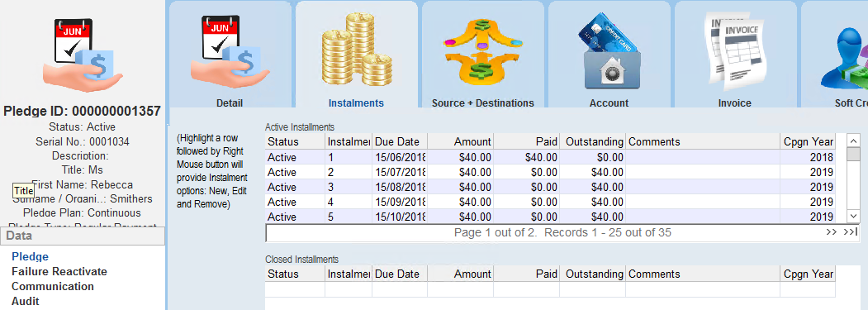
Task: Sort Active Installments by Status column header
Action: tap(295, 141)
